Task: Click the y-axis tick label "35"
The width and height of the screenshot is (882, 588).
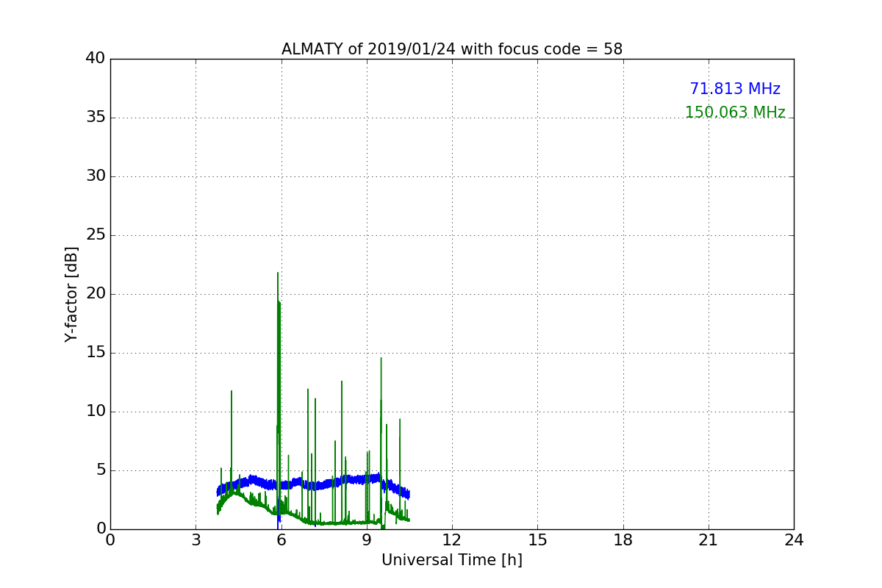Action: 96,118
